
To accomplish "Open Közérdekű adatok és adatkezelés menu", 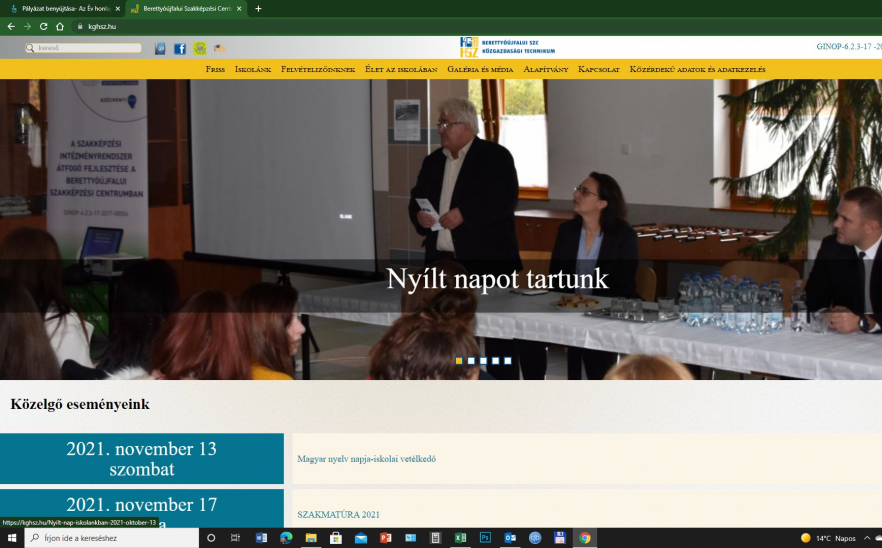I will [698, 69].
